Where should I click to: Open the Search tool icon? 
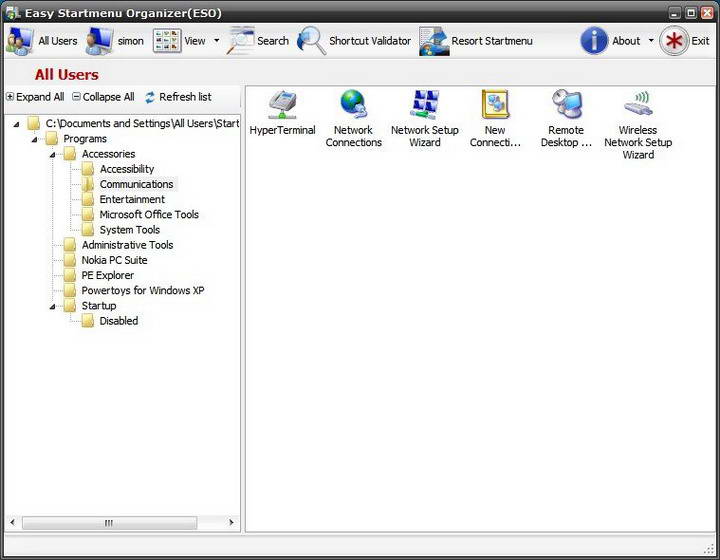pyautogui.click(x=241, y=41)
